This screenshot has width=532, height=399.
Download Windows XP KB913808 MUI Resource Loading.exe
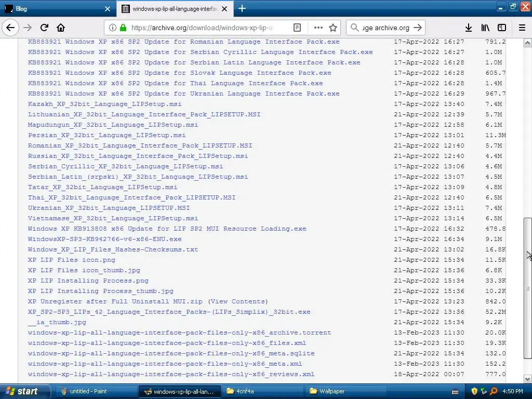click(167, 229)
